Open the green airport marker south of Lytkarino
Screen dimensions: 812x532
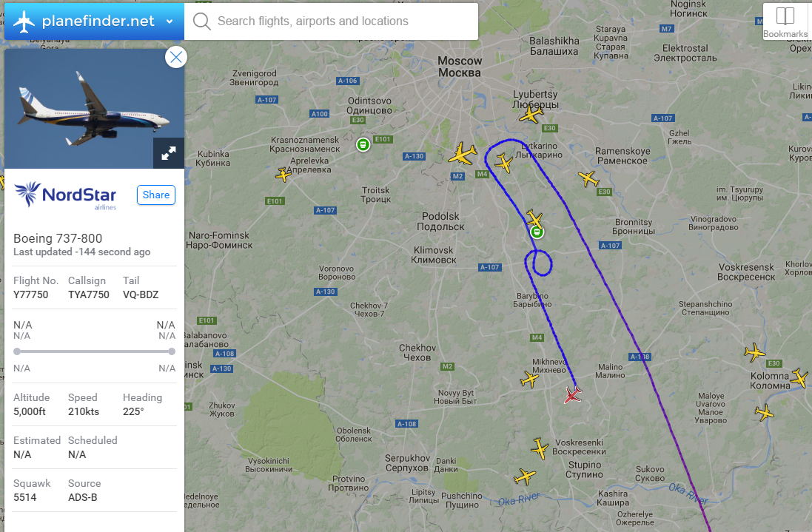click(537, 232)
